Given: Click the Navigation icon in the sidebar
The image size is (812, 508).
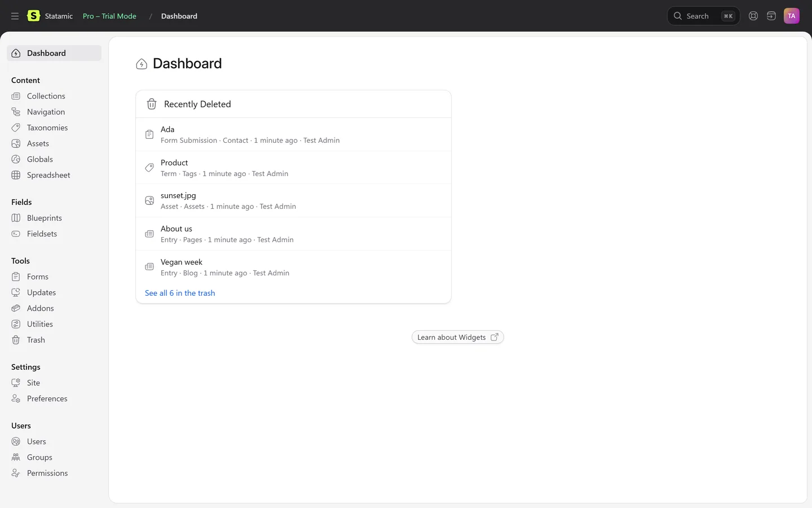Looking at the screenshot, I should pyautogui.click(x=16, y=112).
